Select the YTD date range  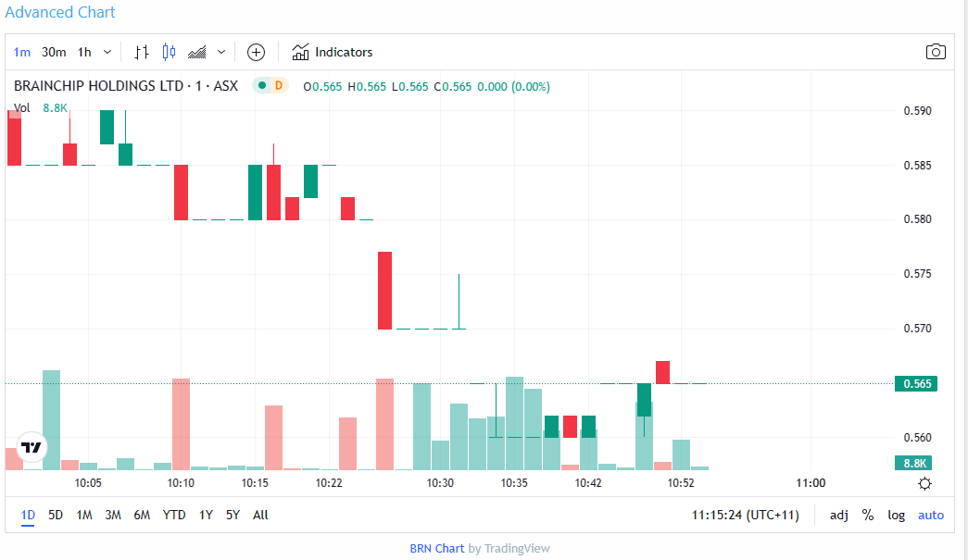pyautogui.click(x=173, y=515)
